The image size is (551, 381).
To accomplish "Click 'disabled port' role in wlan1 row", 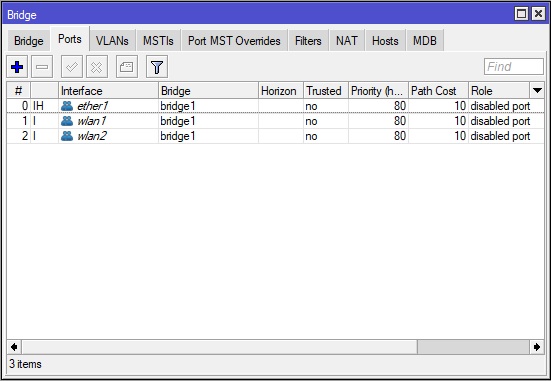I will (500, 121).
